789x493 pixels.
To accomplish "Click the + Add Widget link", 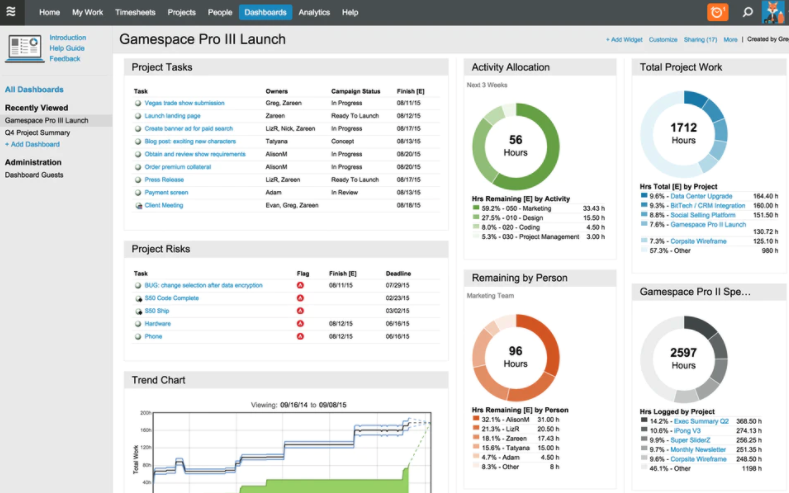I will [x=624, y=40].
